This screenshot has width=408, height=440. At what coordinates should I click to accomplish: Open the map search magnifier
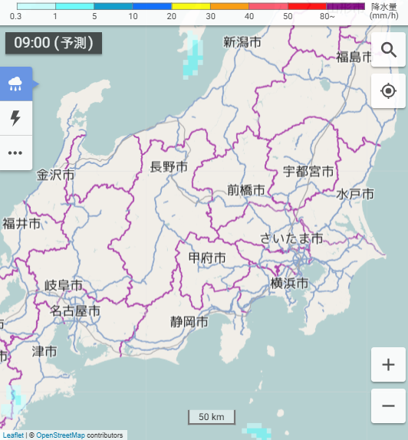388,50
